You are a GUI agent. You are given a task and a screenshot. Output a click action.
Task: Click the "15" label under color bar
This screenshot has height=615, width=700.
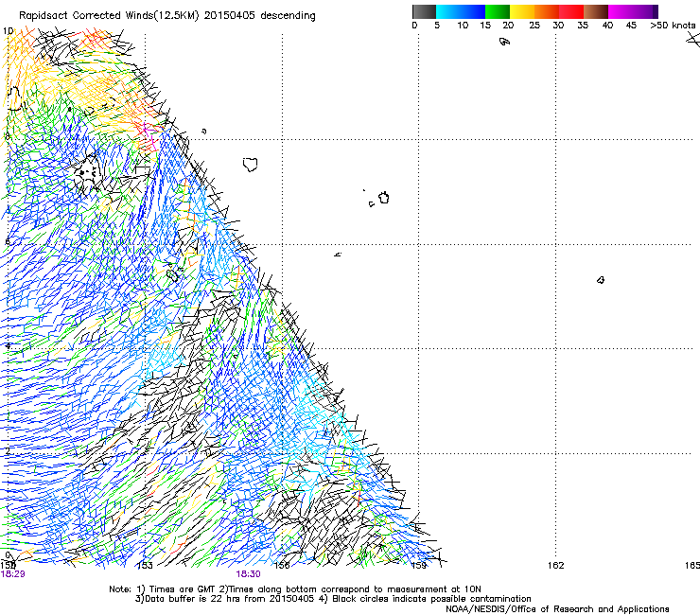(485, 26)
